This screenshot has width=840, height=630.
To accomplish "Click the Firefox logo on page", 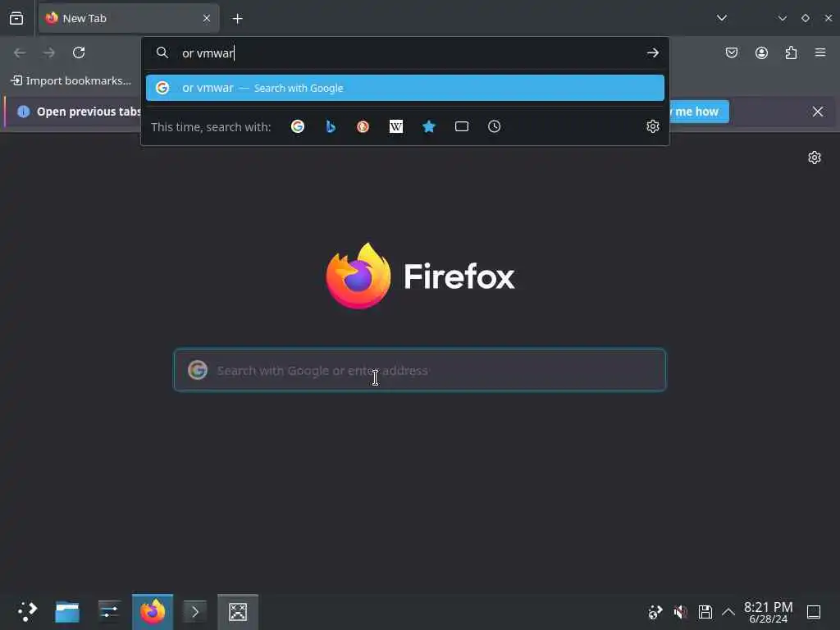I will point(420,276).
